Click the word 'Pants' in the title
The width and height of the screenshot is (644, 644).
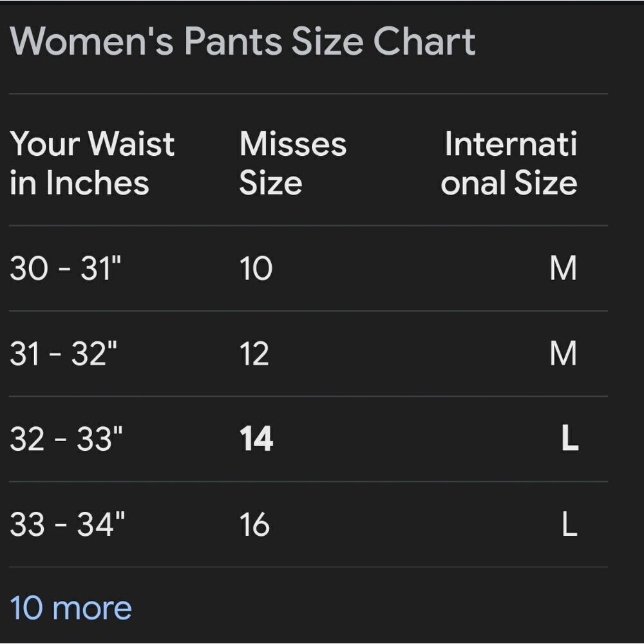pos(234,41)
